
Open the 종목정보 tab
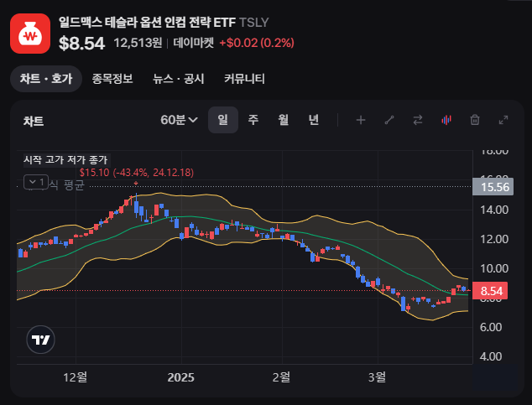click(x=112, y=79)
